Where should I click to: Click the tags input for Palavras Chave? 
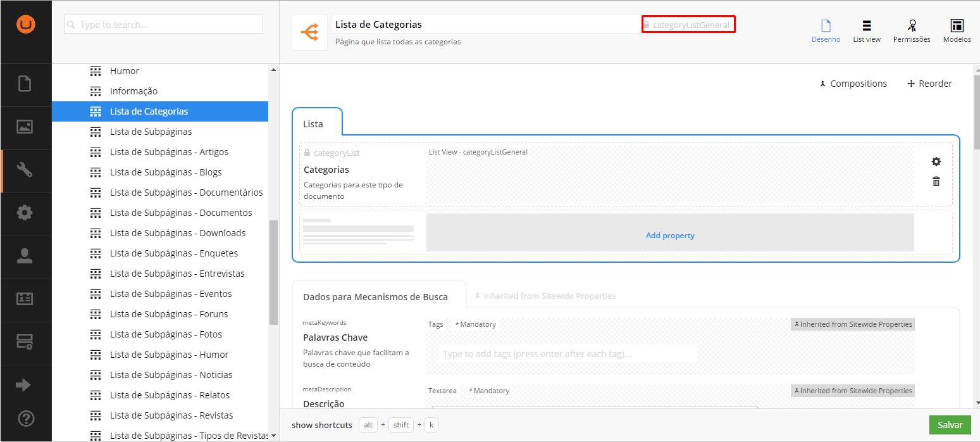(x=568, y=353)
